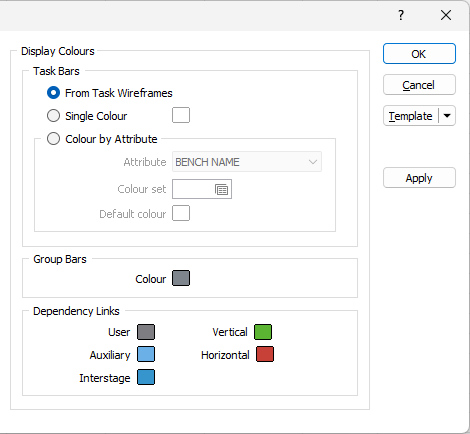Enable Colour by Attribute radio option
Viewport: 470px width, 434px height.
pos(53,139)
